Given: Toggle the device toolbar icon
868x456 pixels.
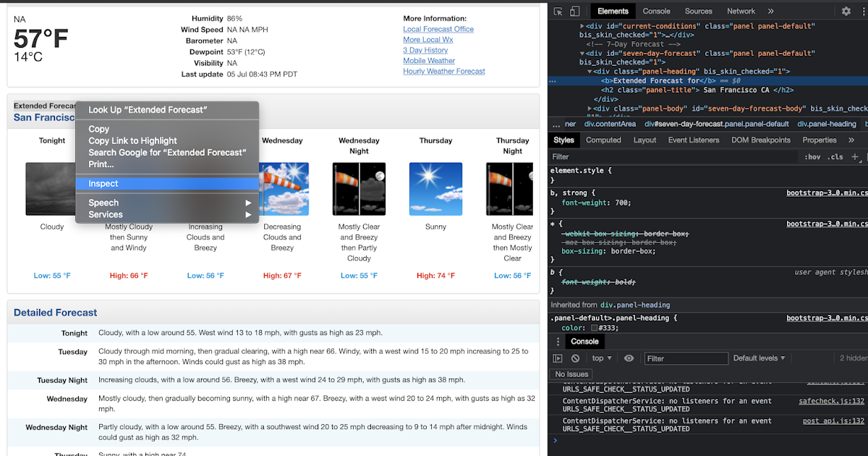Looking at the screenshot, I should point(574,11).
